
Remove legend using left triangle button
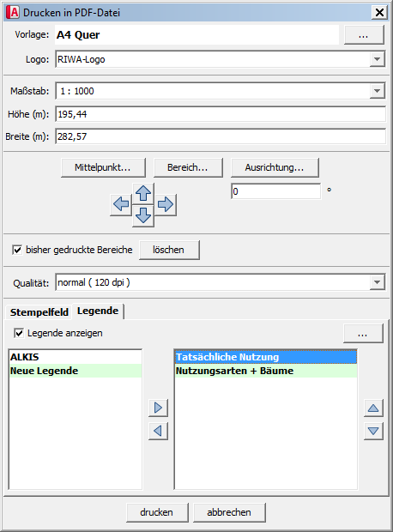tap(158, 431)
